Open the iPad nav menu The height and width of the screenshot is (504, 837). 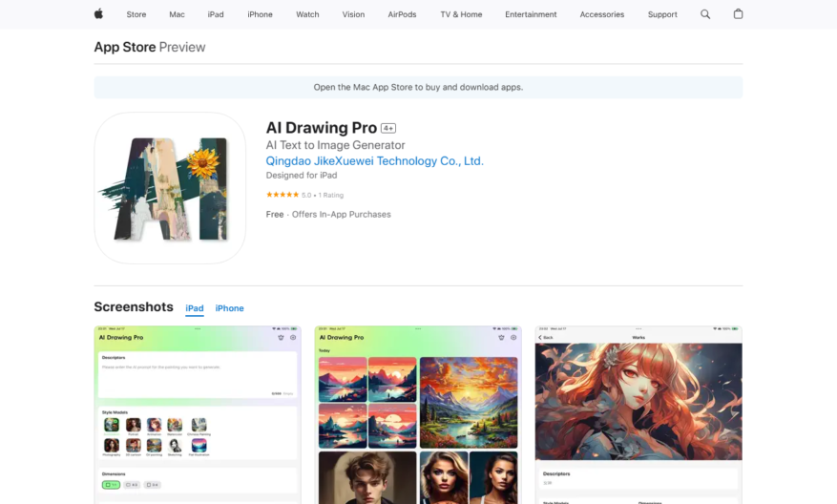click(x=216, y=14)
